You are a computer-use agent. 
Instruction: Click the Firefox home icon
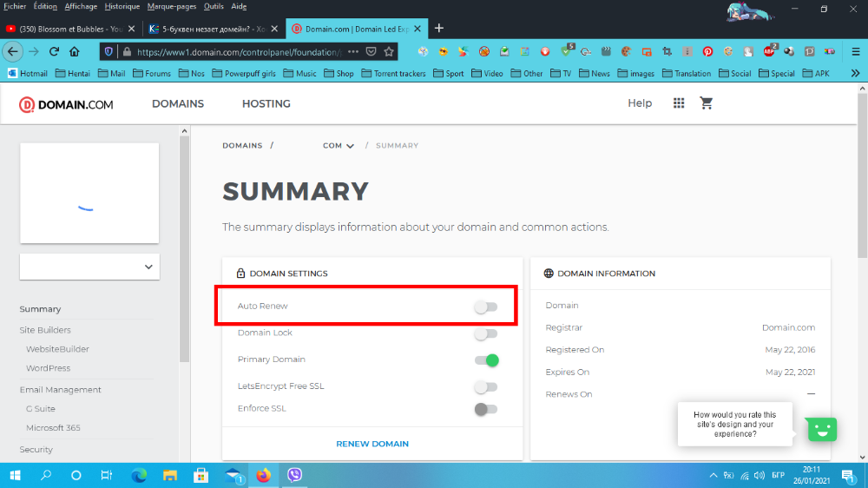(x=74, y=51)
